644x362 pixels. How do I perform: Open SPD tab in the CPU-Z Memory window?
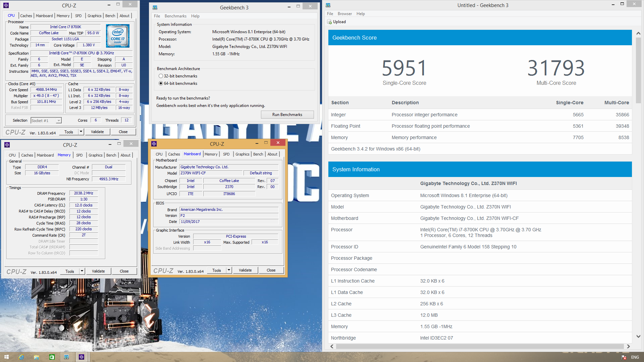(79, 155)
